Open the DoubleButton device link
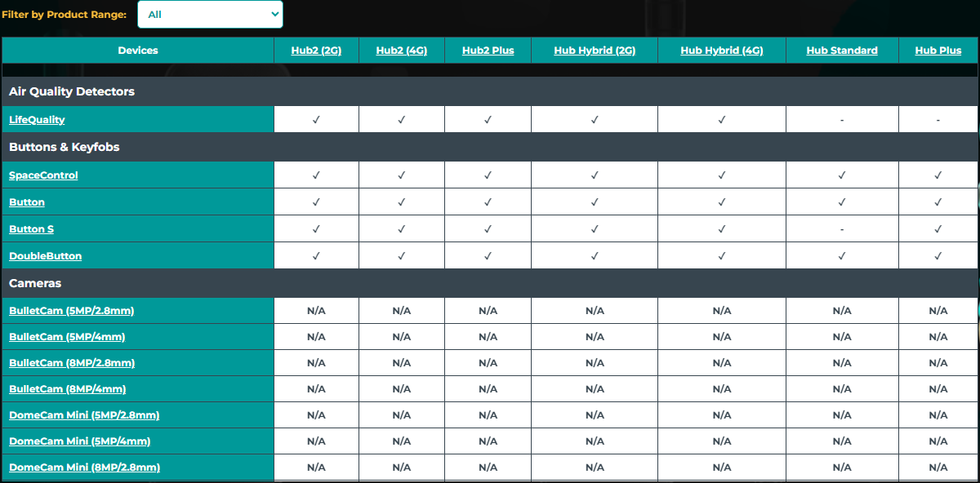 [x=45, y=256]
